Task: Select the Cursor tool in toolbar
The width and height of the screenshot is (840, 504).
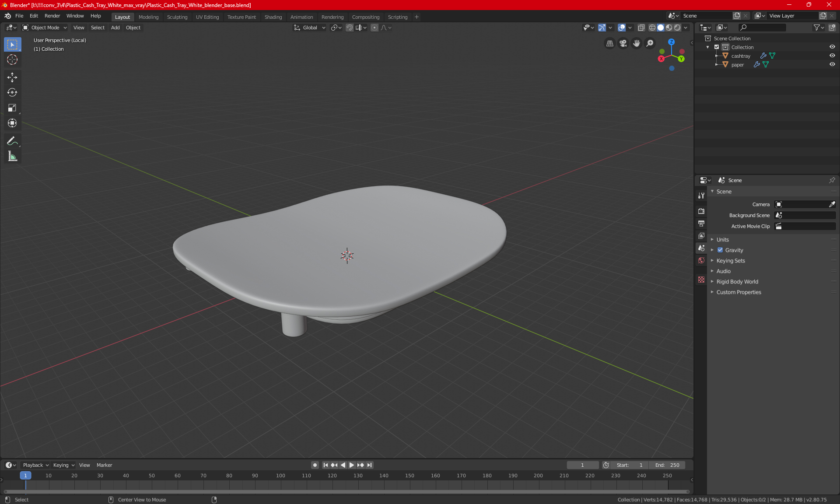Action: (x=12, y=60)
